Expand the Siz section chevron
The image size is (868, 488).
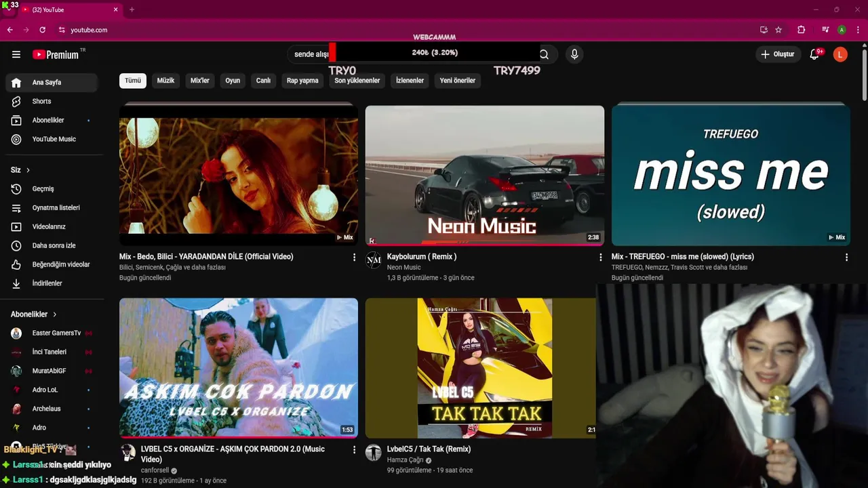pos(28,170)
